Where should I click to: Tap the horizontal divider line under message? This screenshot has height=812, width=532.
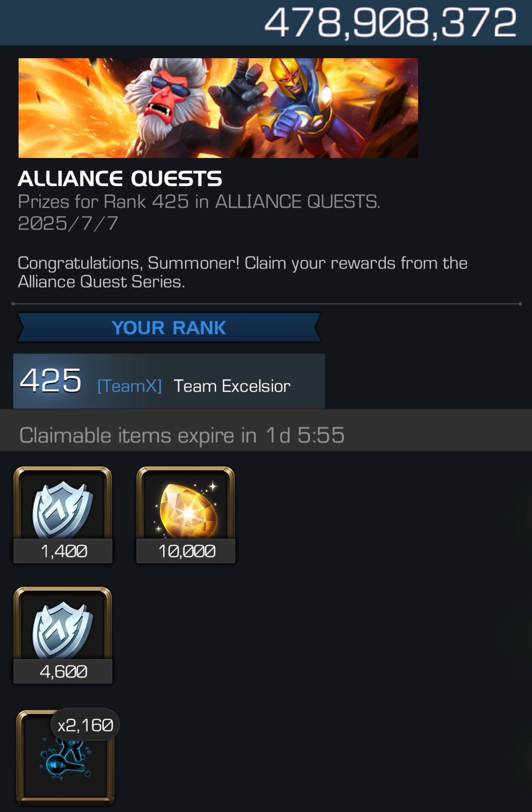point(266,303)
